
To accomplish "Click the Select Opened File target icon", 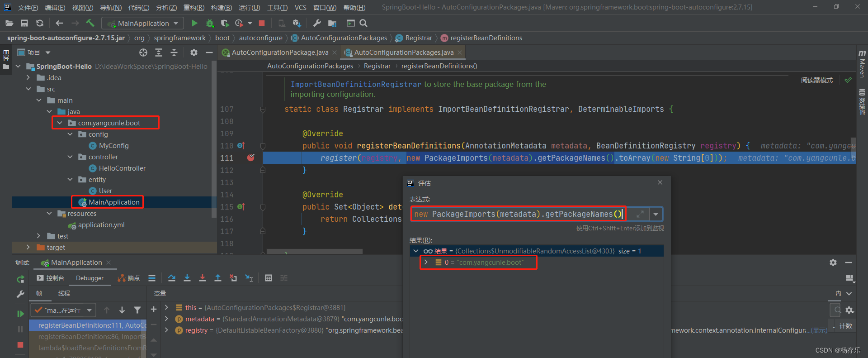I will coord(143,53).
